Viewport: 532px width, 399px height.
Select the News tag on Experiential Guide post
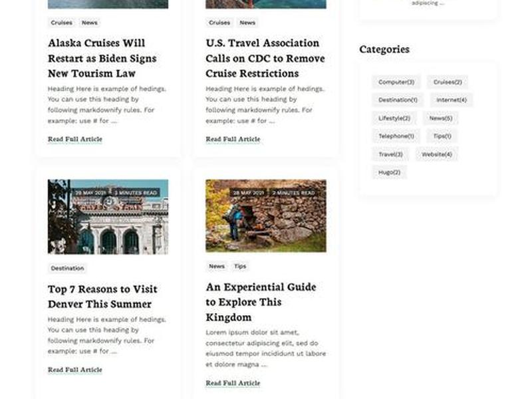pyautogui.click(x=217, y=267)
